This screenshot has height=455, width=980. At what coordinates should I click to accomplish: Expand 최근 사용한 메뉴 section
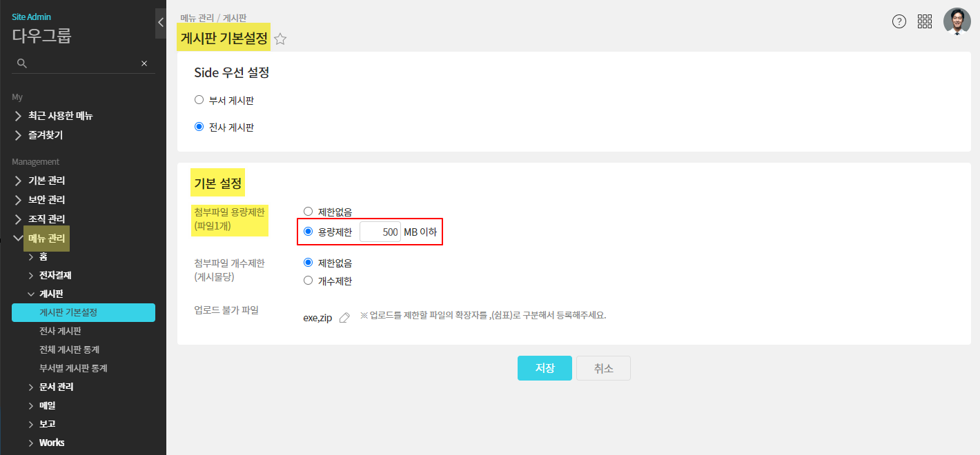[x=61, y=116]
